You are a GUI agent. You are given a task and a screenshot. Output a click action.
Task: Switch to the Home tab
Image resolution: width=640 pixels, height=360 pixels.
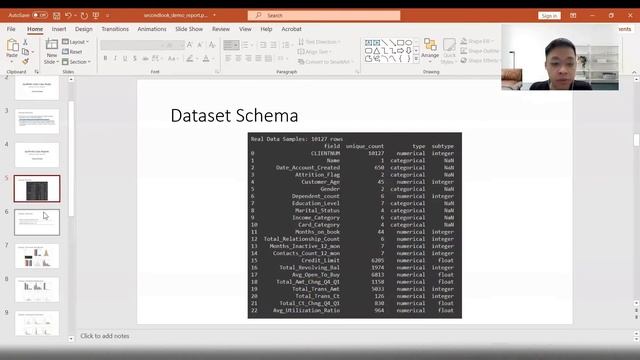pyautogui.click(x=35, y=29)
